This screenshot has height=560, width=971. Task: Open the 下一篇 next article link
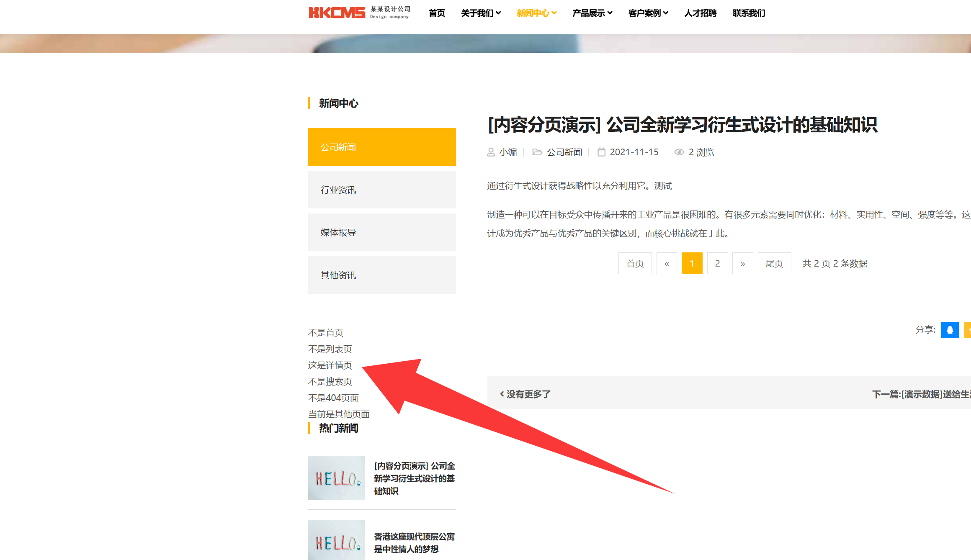click(921, 394)
